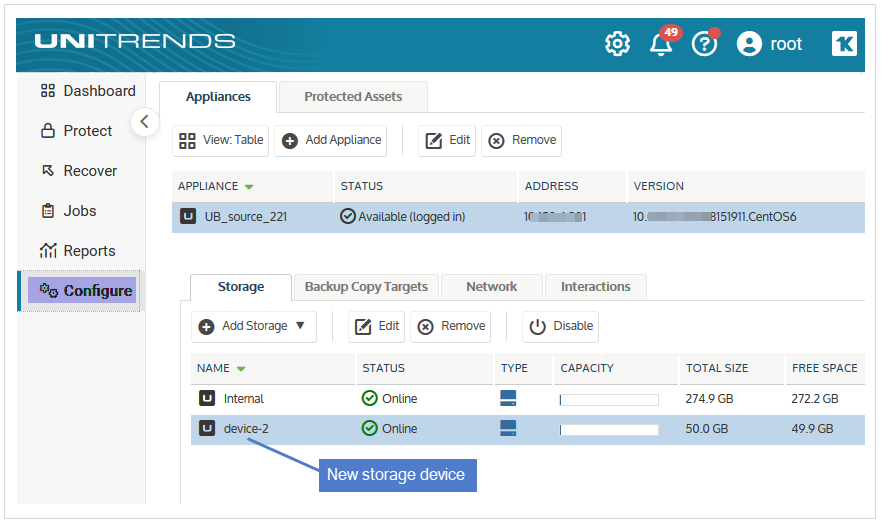Image resolution: width=892 pixels, height=532 pixels.
Task: Click the Kaseya K logo icon
Action: tap(844, 44)
